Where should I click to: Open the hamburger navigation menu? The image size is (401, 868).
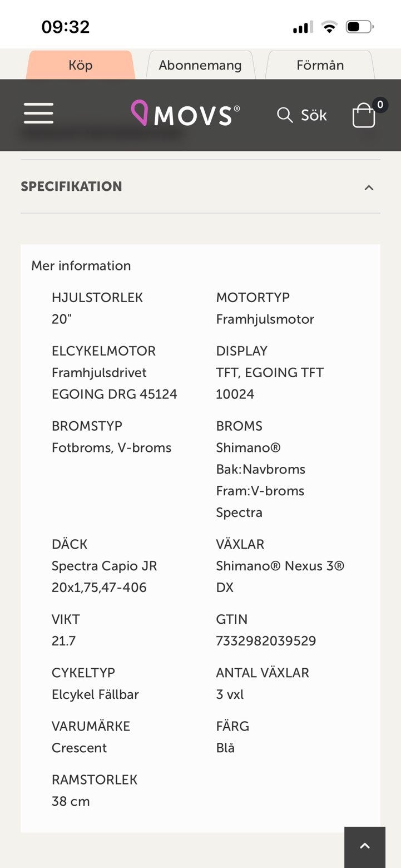[38, 114]
